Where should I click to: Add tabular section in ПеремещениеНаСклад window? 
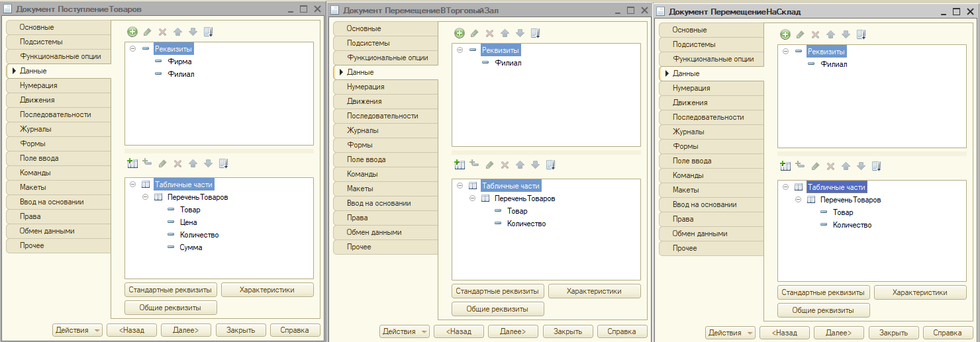[x=785, y=165]
